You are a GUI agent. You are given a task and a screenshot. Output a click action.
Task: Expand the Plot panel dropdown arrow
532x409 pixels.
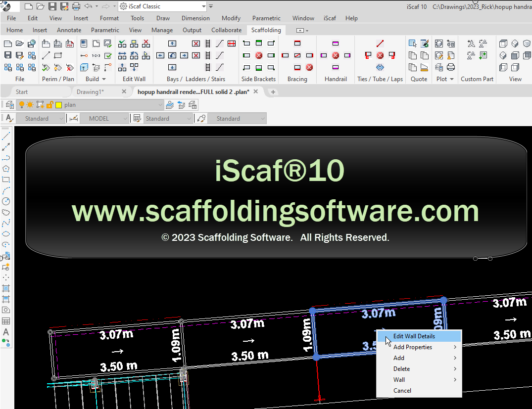click(452, 79)
